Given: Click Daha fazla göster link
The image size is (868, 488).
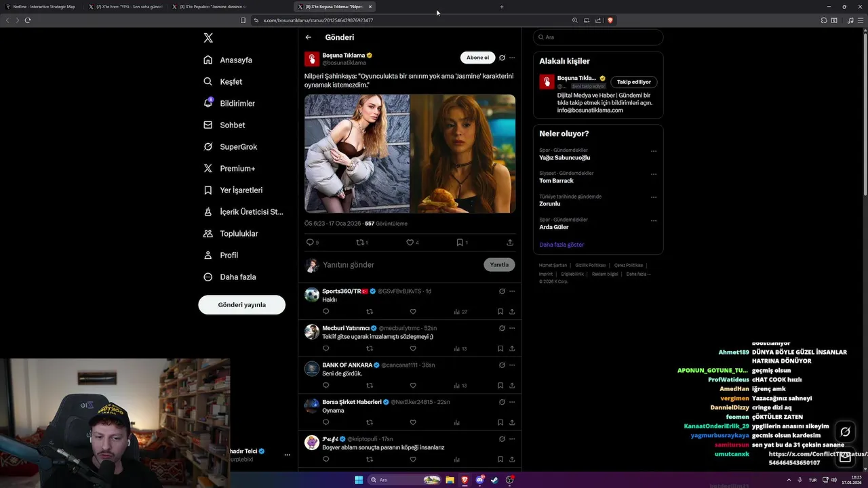Looking at the screenshot, I should pyautogui.click(x=561, y=245).
